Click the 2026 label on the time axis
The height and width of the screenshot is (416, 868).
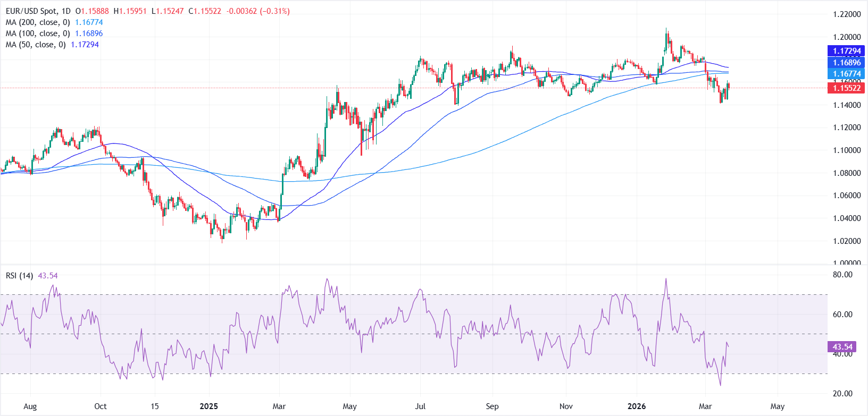pyautogui.click(x=636, y=406)
